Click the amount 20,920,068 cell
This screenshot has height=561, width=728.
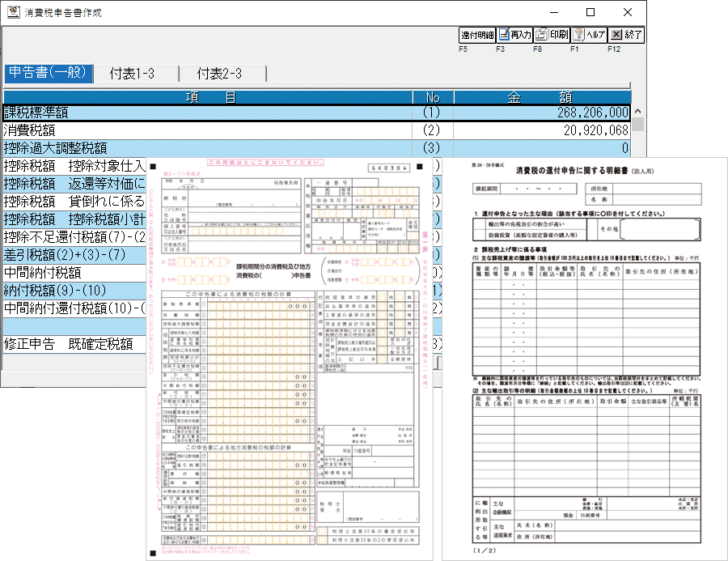[542, 130]
